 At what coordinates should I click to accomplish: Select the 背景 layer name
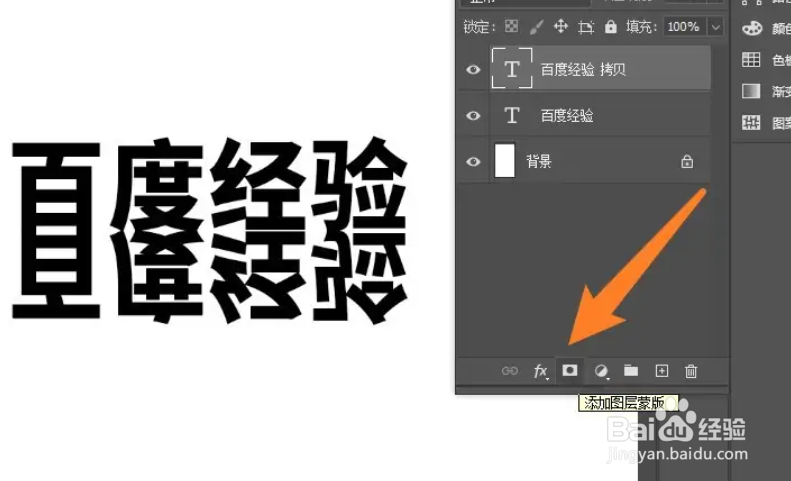[x=539, y=162]
